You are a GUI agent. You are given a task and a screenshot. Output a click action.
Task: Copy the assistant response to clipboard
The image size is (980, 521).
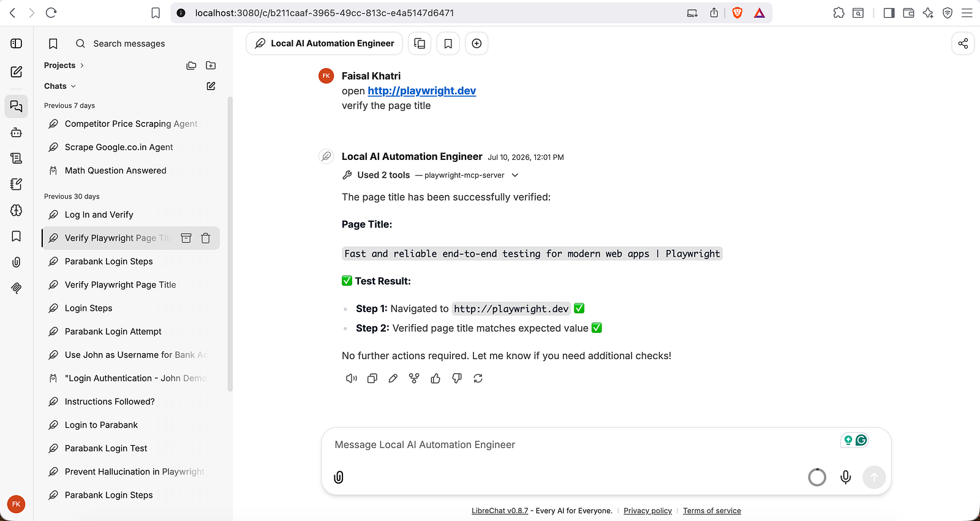pyautogui.click(x=372, y=378)
